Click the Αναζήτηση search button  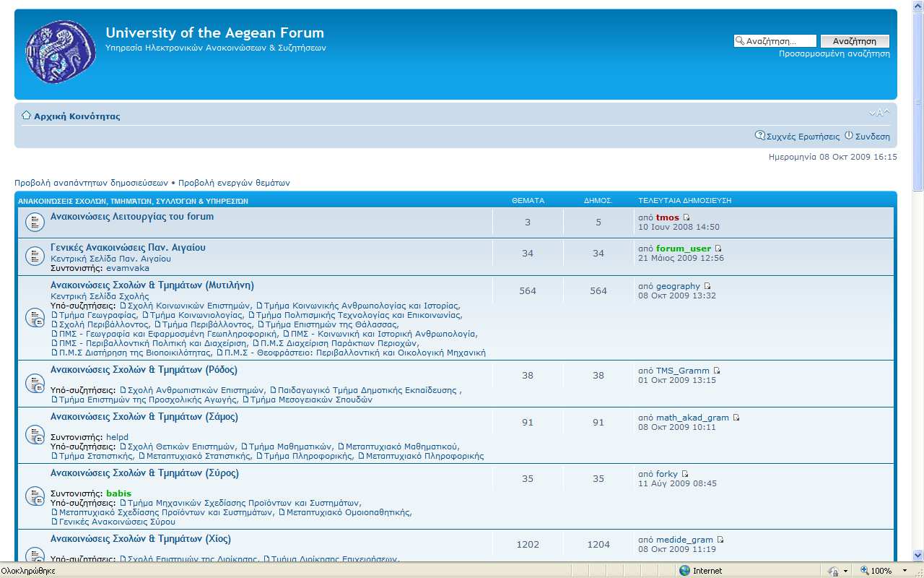coord(855,41)
